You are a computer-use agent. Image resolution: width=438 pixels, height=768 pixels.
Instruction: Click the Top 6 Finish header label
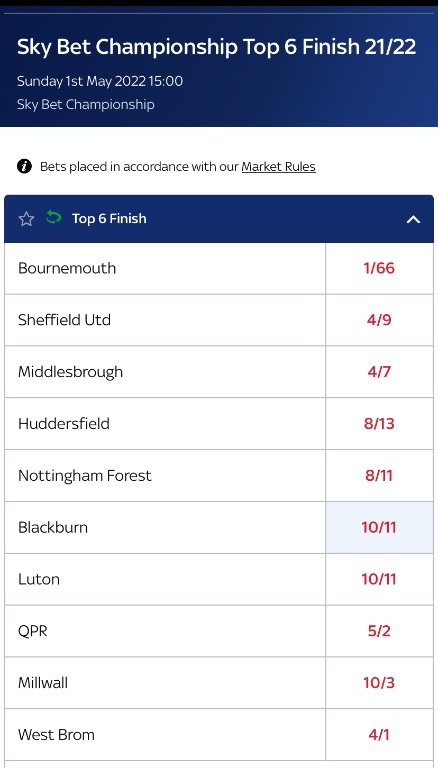[x=109, y=219]
